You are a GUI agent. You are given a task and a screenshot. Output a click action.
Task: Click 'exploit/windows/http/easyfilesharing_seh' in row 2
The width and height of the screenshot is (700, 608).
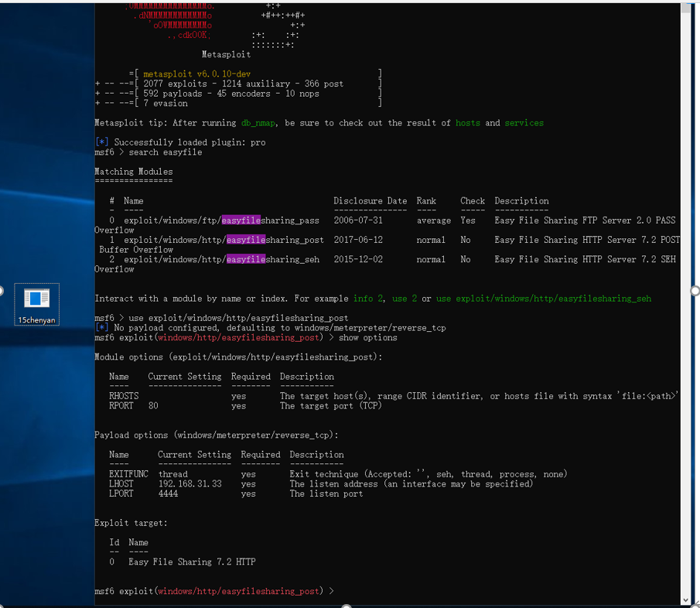221,259
